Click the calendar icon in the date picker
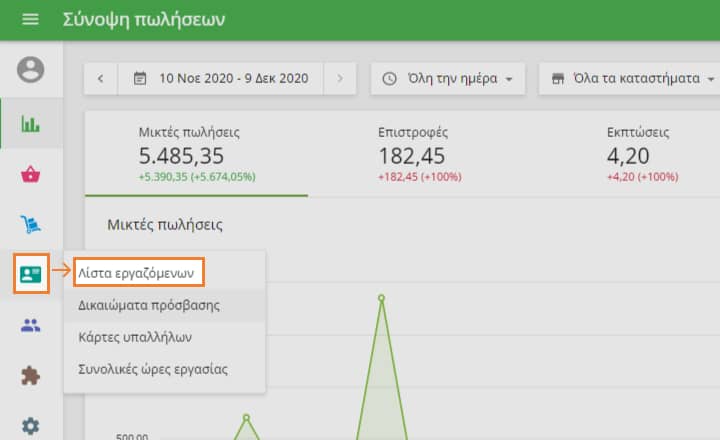The height and width of the screenshot is (440, 720). pyautogui.click(x=140, y=79)
